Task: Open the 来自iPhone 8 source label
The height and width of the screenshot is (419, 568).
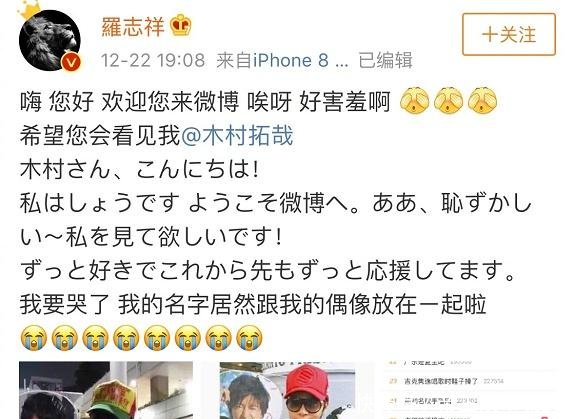Action: [x=282, y=60]
